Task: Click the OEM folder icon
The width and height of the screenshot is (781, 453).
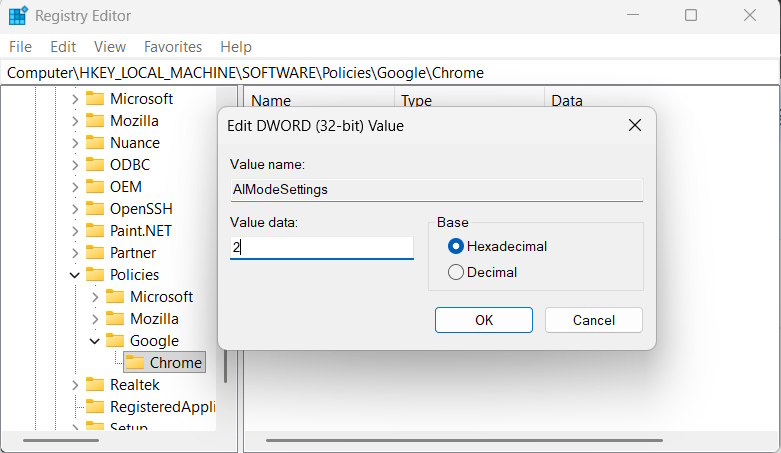Action: pyautogui.click(x=95, y=186)
